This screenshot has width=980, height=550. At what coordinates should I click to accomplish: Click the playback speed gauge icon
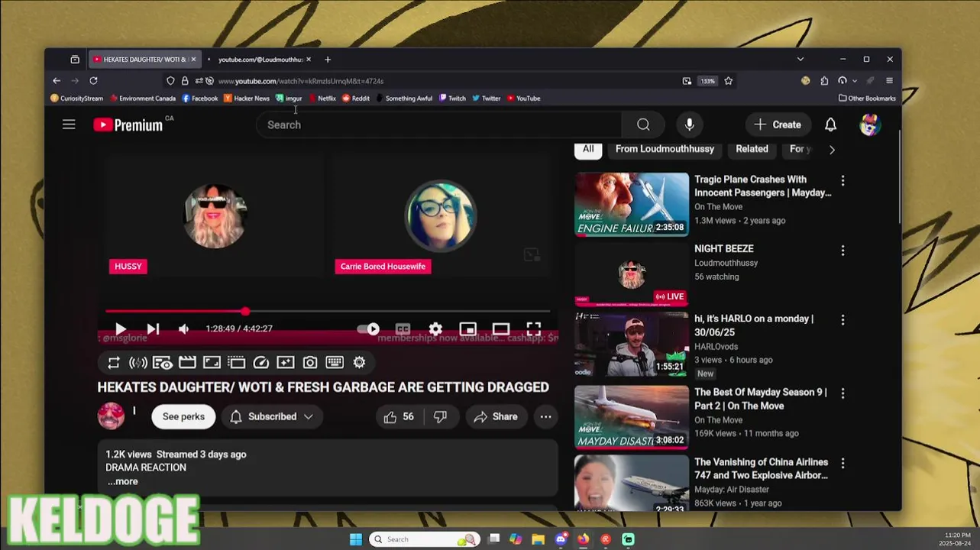(260, 363)
